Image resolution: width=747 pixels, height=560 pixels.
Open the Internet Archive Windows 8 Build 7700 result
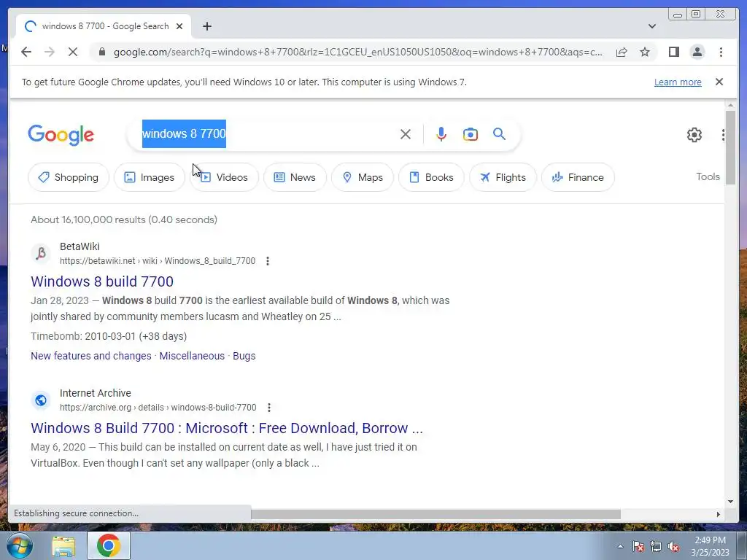[227, 428]
